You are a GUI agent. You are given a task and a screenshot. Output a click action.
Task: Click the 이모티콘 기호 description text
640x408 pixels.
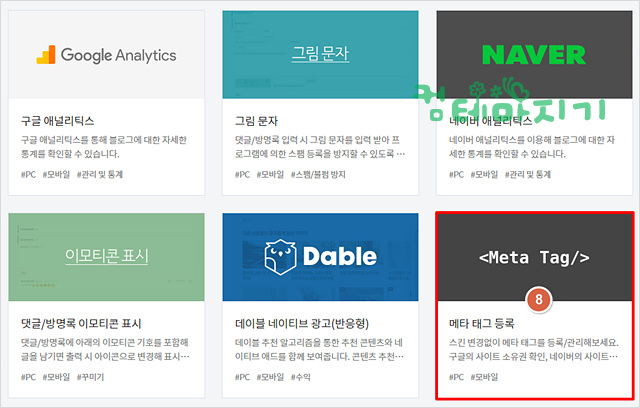105,349
